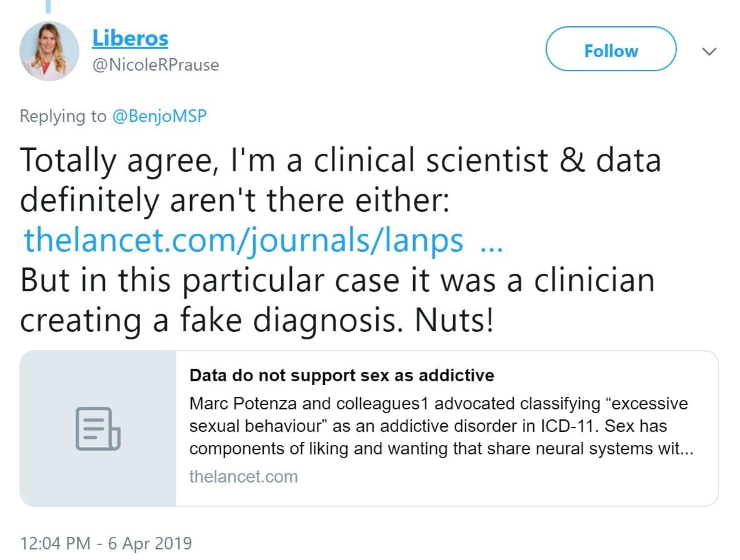The image size is (740, 560).
Task: Open the tweet options chevron menu
Action: (709, 51)
